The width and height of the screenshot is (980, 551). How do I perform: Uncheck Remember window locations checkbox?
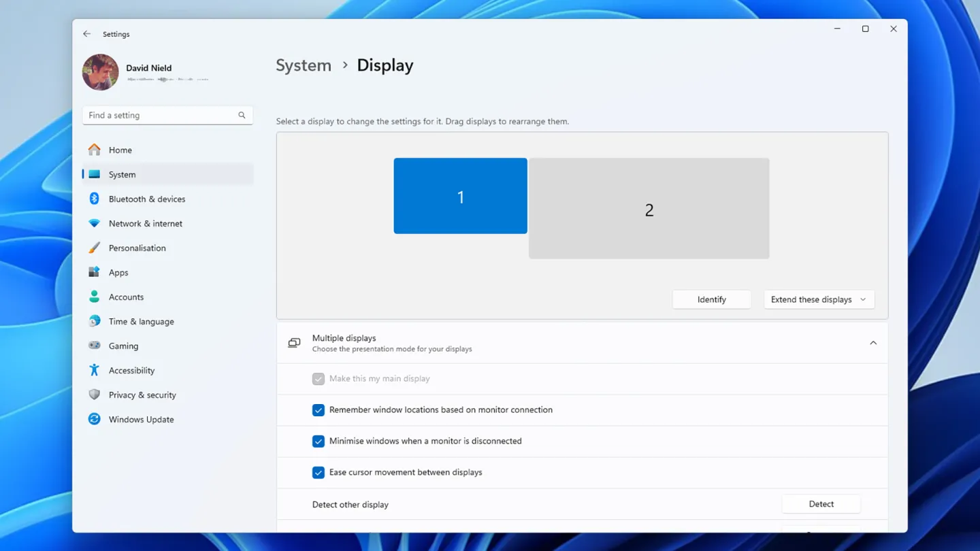(x=318, y=410)
